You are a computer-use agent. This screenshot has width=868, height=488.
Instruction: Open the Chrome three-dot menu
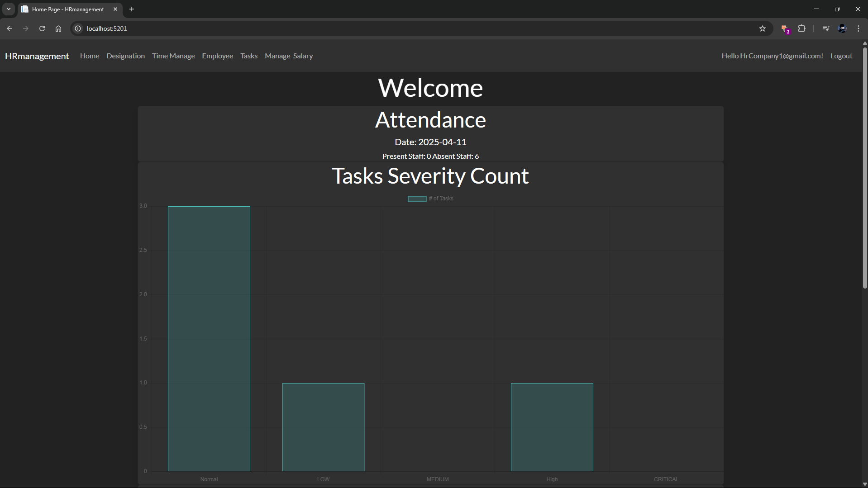tap(858, 28)
